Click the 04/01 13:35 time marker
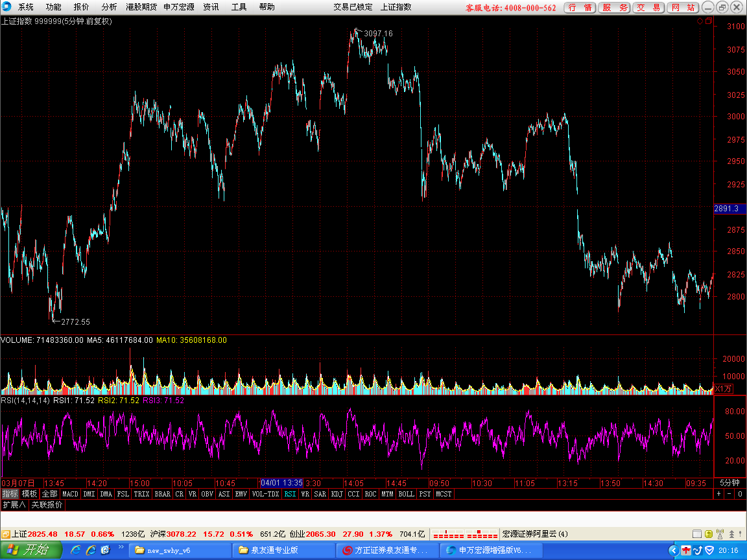747x560 pixels. tap(281, 483)
